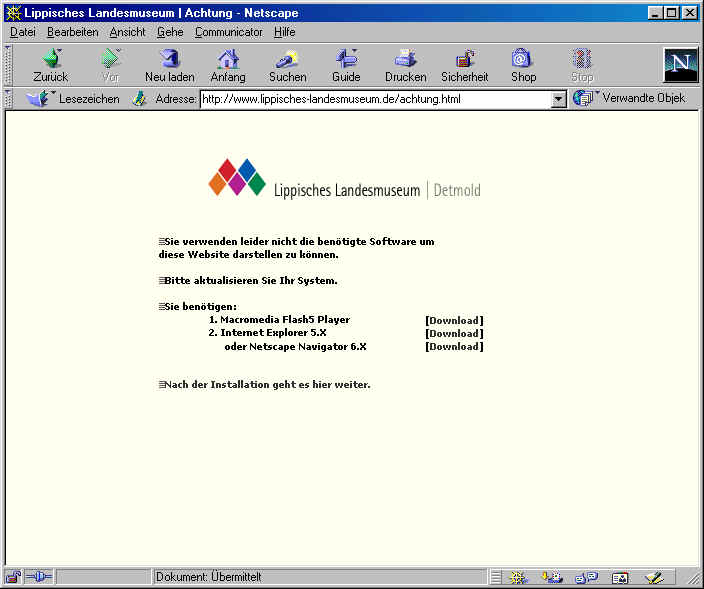
Task: Expand the address history dropdown arrow
Action: [x=558, y=99]
